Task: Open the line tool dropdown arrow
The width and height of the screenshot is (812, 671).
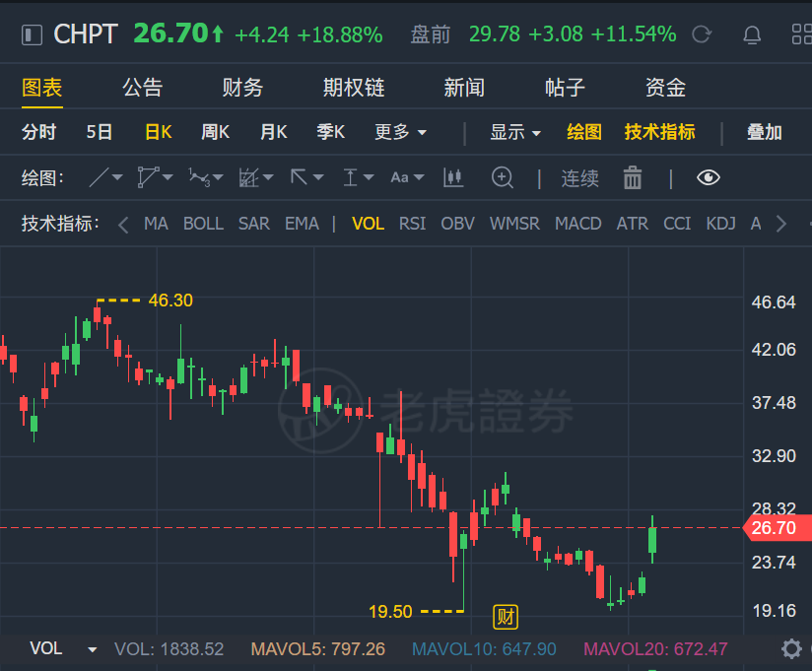Action: [117, 177]
